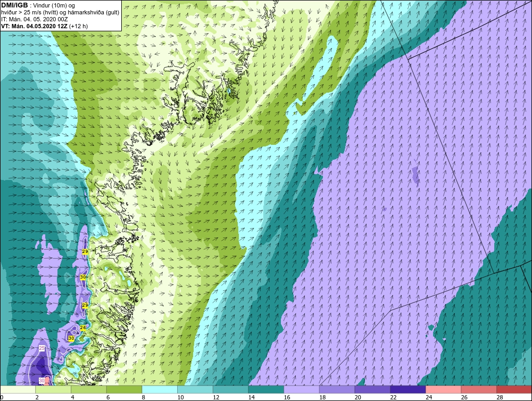Select the olive green 6–8 m/s legend swatch
The width and height of the screenshot is (532, 401).
click(124, 389)
